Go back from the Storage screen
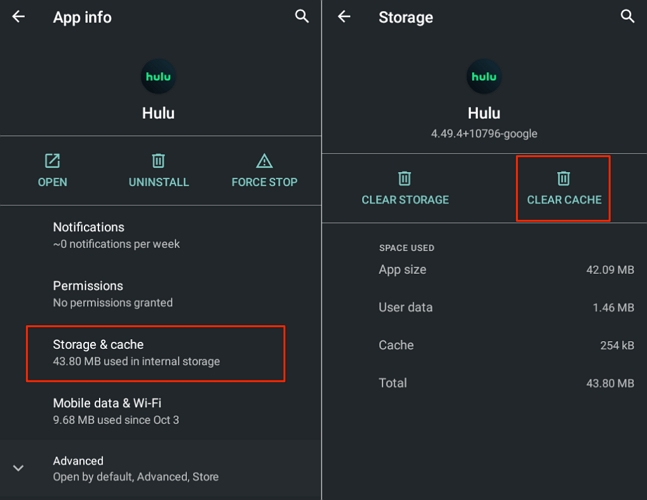This screenshot has height=500, width=647. (344, 17)
